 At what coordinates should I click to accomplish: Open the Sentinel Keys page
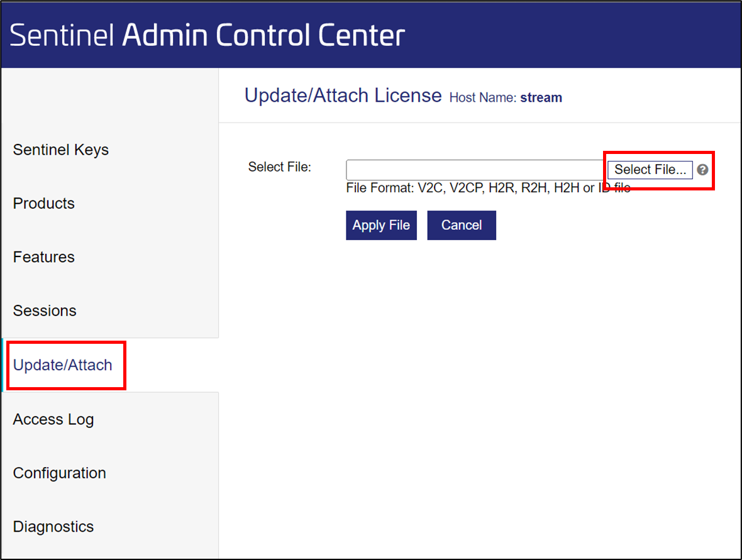(x=60, y=150)
